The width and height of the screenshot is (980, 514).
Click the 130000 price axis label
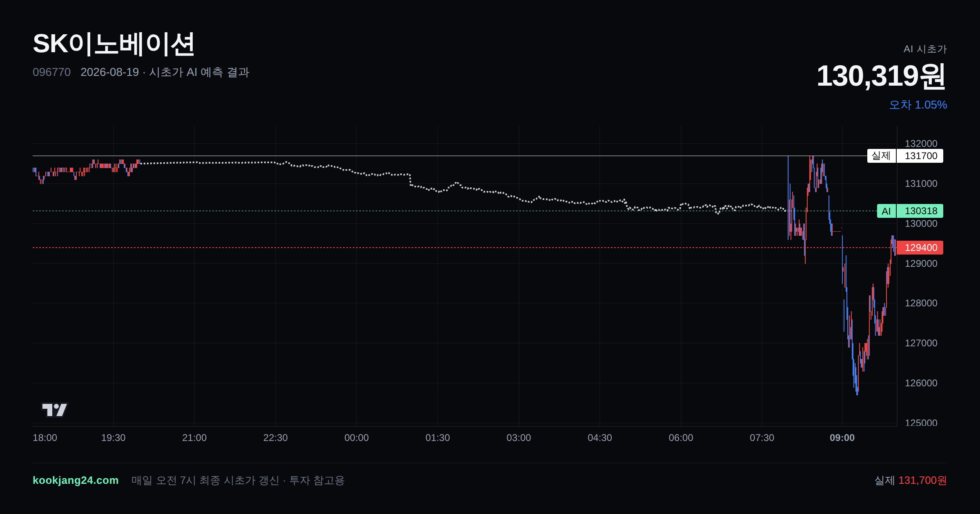[921, 224]
